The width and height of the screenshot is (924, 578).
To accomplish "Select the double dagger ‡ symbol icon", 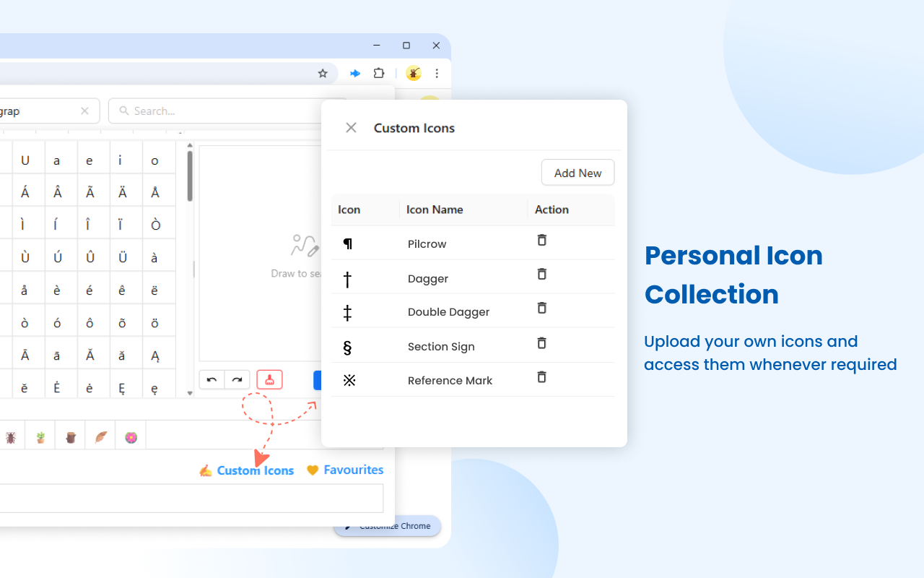I will coord(347,312).
